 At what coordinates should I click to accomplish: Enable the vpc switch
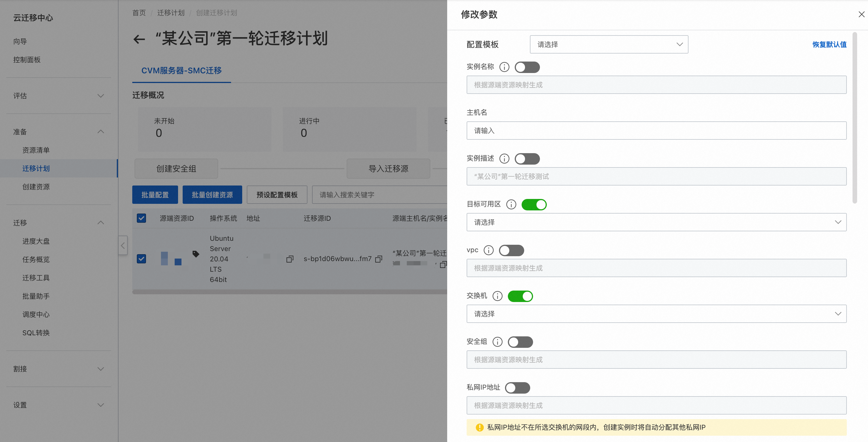click(x=512, y=250)
